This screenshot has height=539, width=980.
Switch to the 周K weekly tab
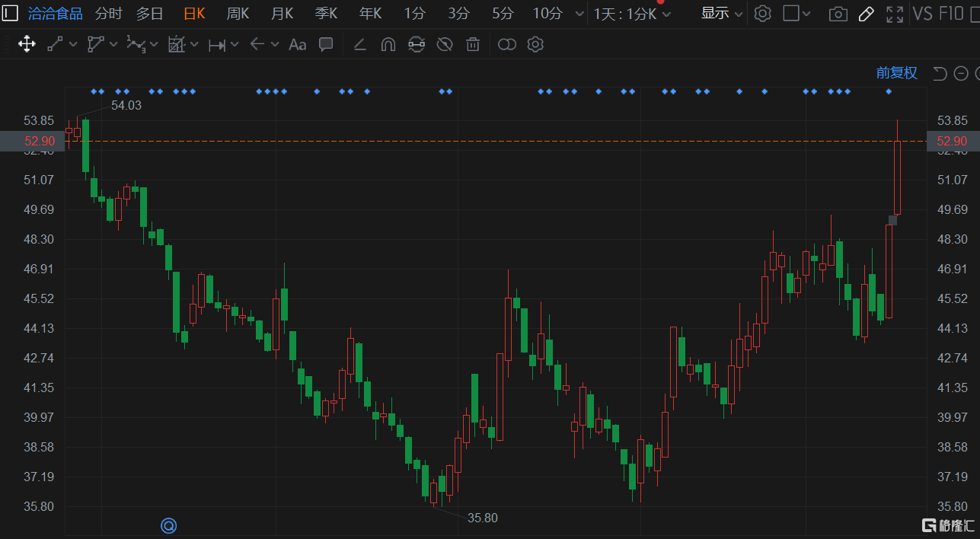point(238,14)
